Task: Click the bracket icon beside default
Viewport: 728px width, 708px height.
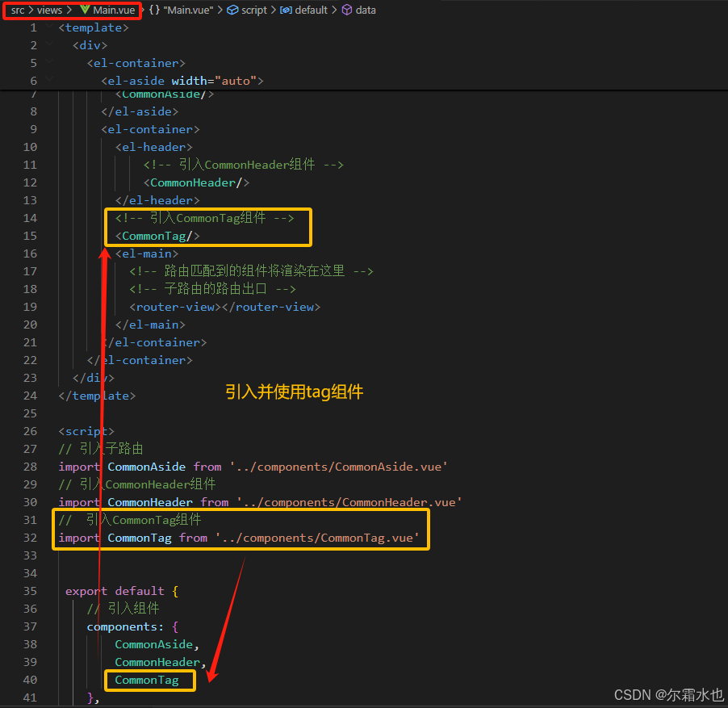Action: click(x=286, y=10)
